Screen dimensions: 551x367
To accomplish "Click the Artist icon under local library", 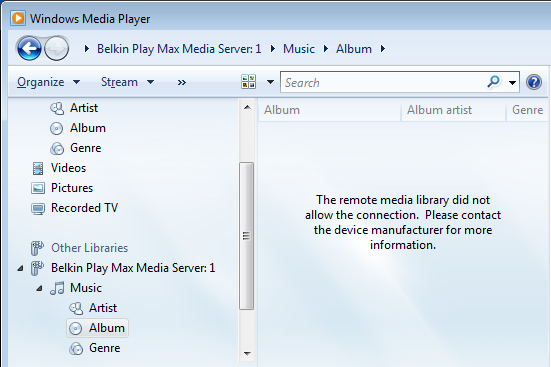I will point(57,108).
